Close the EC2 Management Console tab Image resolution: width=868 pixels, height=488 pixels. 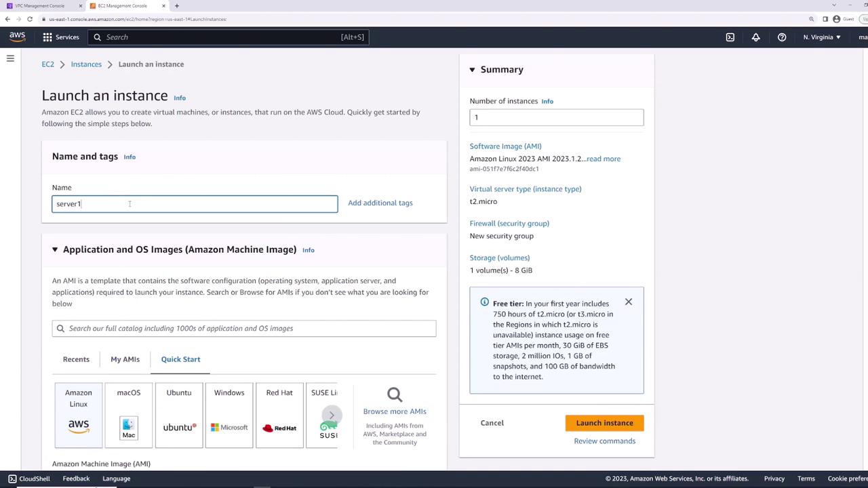click(163, 6)
